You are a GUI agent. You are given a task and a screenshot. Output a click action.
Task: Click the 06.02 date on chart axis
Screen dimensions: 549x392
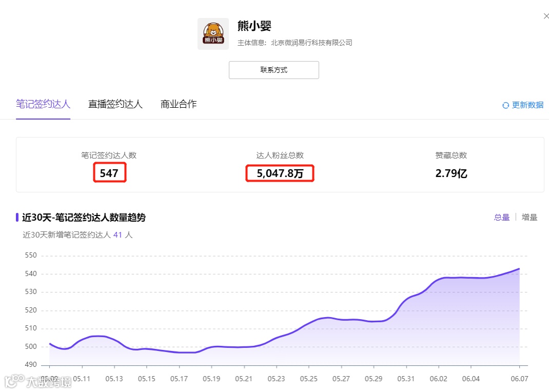(438, 379)
